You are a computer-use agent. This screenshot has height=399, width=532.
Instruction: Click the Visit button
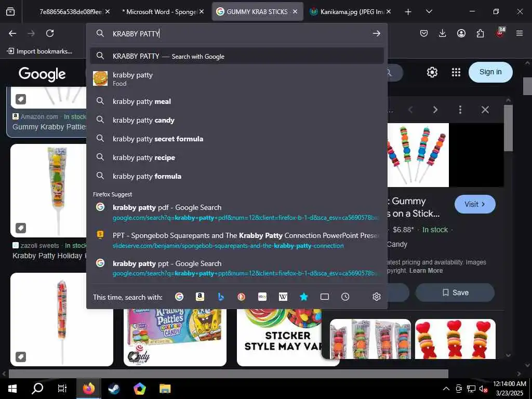click(475, 204)
